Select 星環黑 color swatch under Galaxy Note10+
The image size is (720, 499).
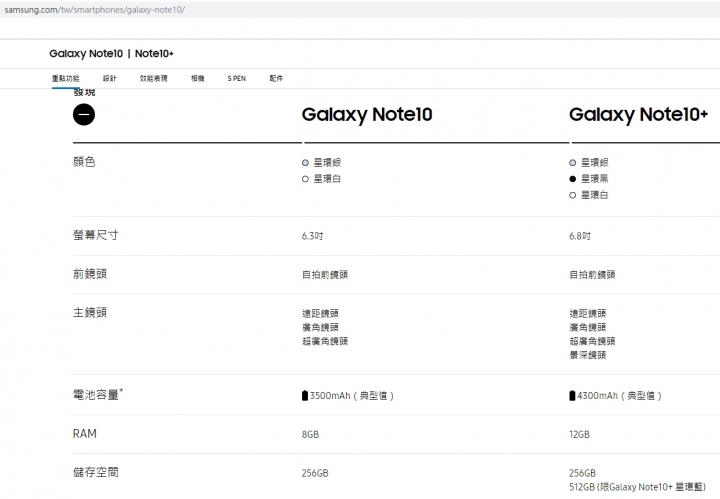point(573,179)
